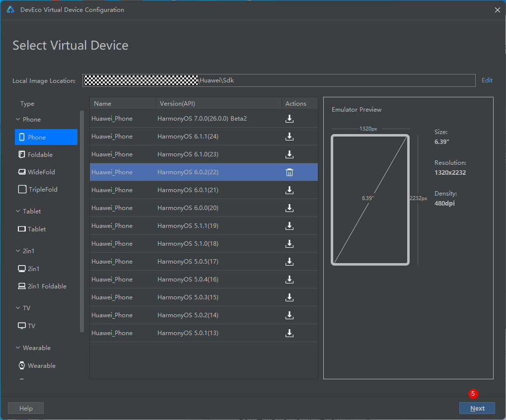Select row HarmonyOS 7.0.0(26.0.0) Beta2
Viewport: 506px width, 420px height.
204,119
